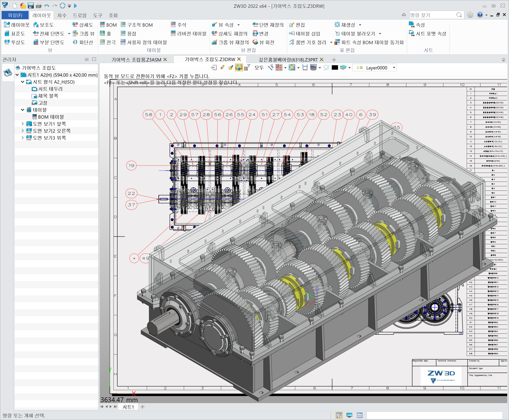Switch to 기어박스 조립품.Z3ASM document tab
The width and height of the screenshot is (509, 420).
click(x=136, y=60)
